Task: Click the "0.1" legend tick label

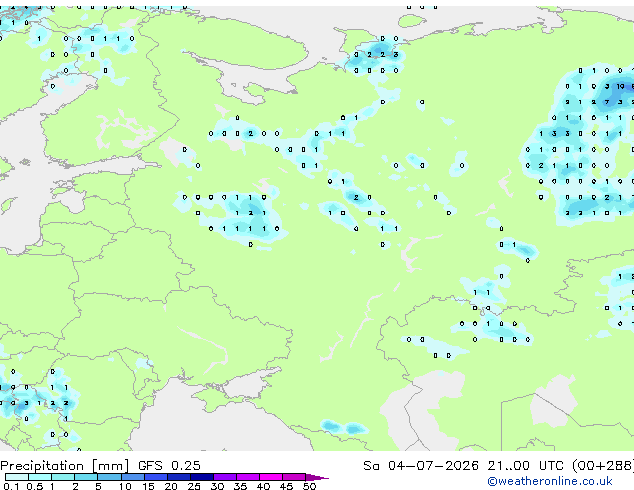Action: click(x=11, y=486)
